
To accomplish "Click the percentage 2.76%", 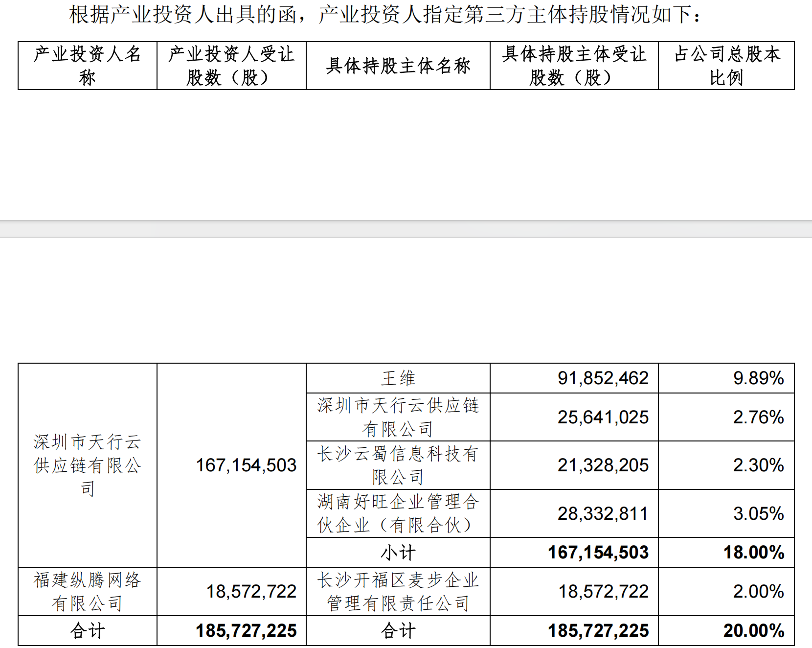I will pos(758,417).
